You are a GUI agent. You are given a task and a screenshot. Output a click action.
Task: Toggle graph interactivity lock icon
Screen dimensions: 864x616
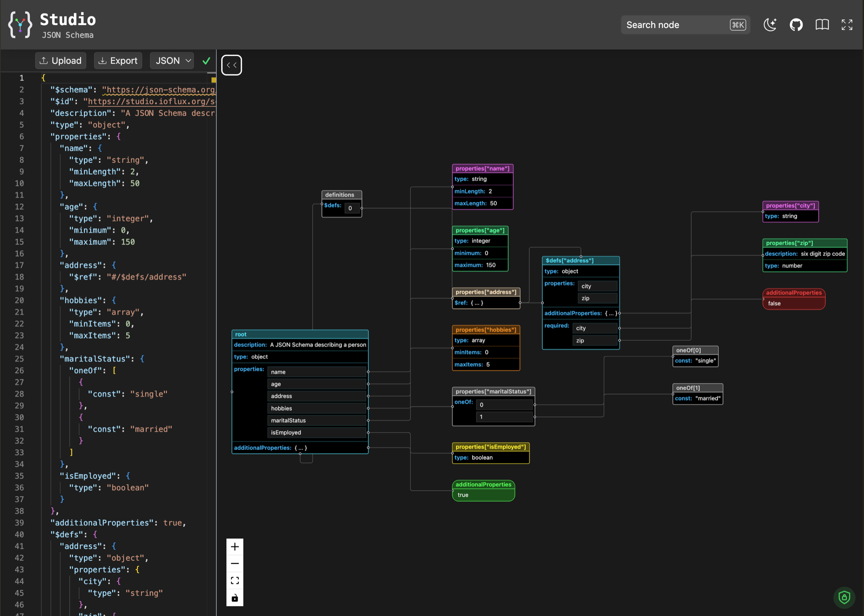pyautogui.click(x=235, y=598)
